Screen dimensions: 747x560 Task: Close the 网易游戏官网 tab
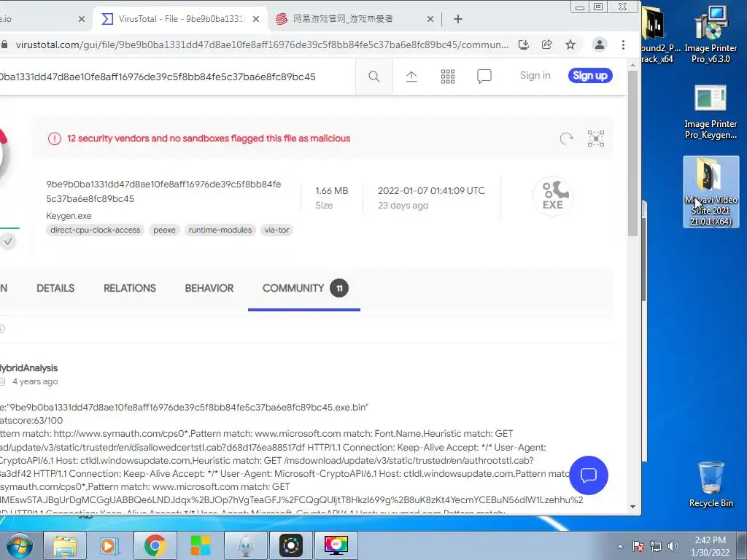pos(430,19)
